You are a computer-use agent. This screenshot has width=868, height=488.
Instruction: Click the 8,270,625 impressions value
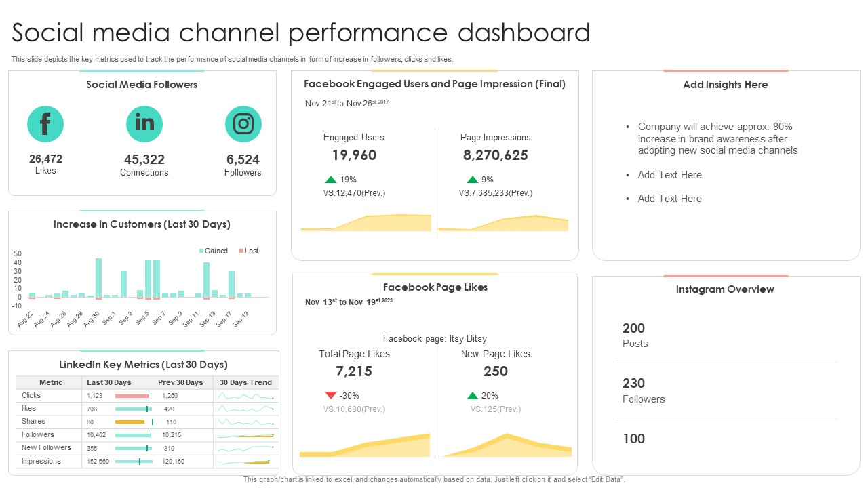pos(496,155)
